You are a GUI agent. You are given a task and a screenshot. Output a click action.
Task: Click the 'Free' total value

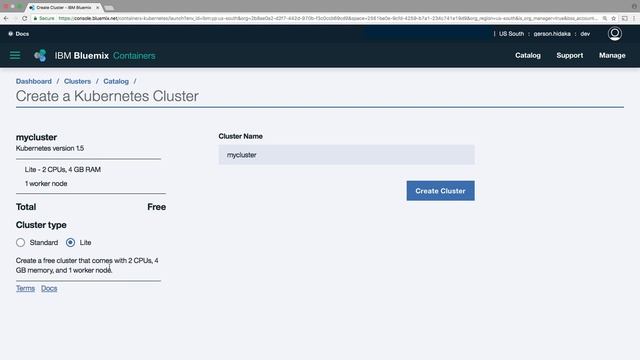(x=156, y=207)
